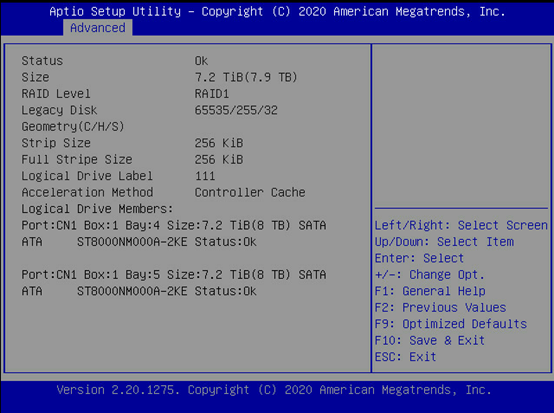Select the RAID Level RAID1 entry

point(125,94)
